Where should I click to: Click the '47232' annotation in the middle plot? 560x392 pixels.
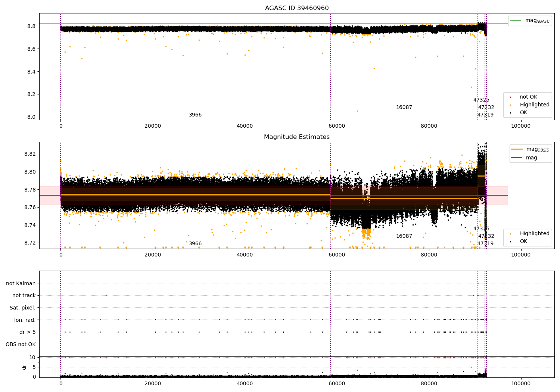486,236
